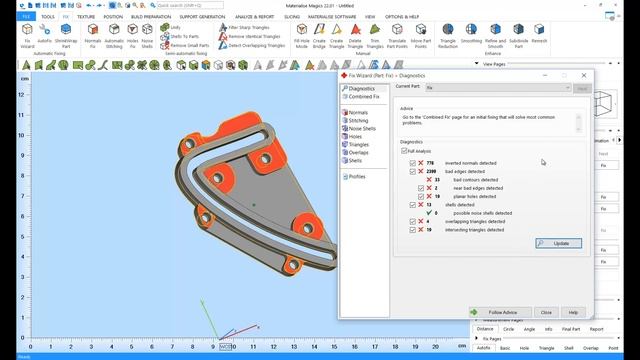Open Translate Part Points tool
The width and height of the screenshot is (640, 360).
tap(397, 36)
